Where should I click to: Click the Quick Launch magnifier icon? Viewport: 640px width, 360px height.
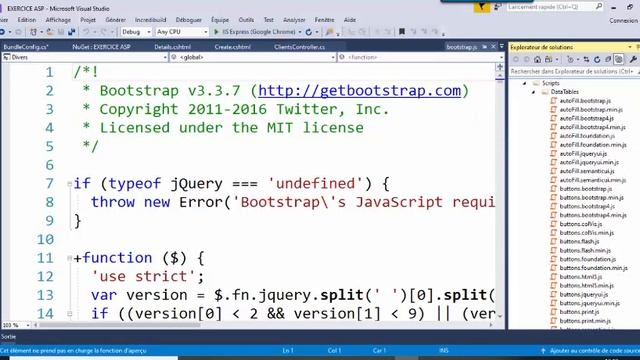click(x=599, y=7)
